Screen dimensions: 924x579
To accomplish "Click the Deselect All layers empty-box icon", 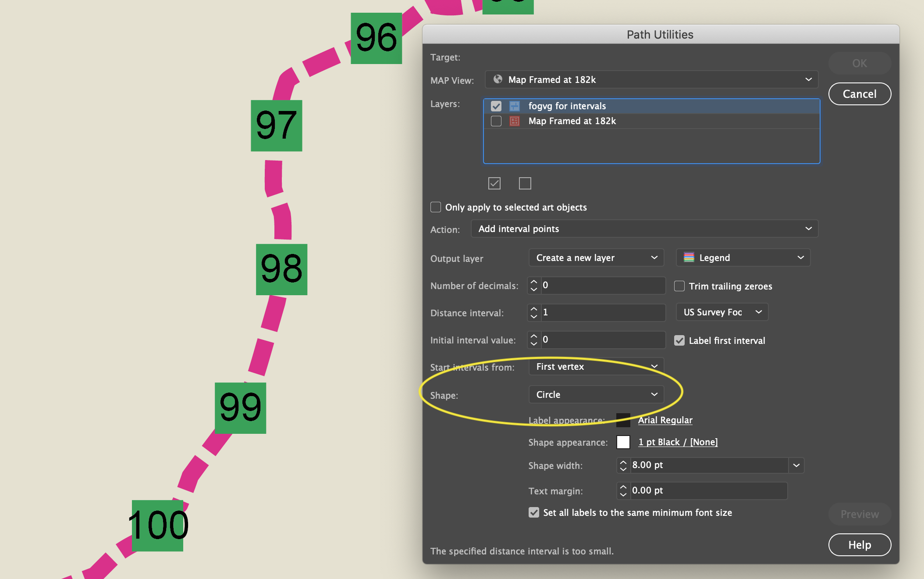I will point(525,183).
